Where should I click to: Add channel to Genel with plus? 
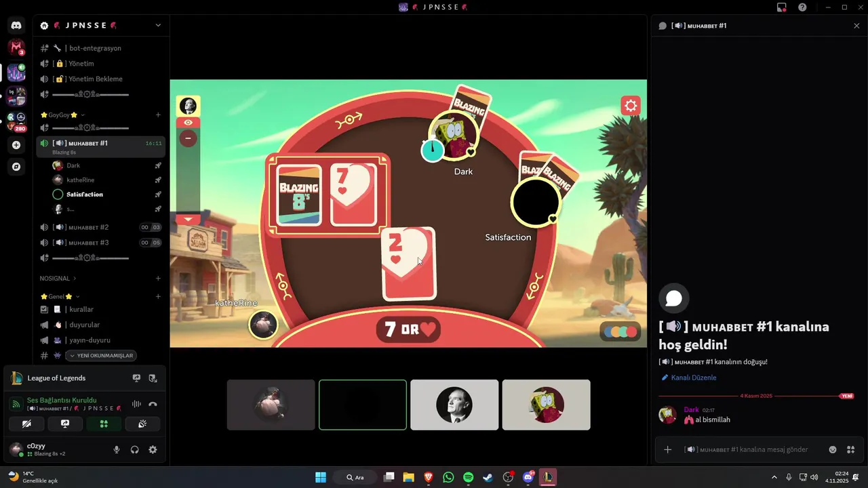[x=158, y=297]
